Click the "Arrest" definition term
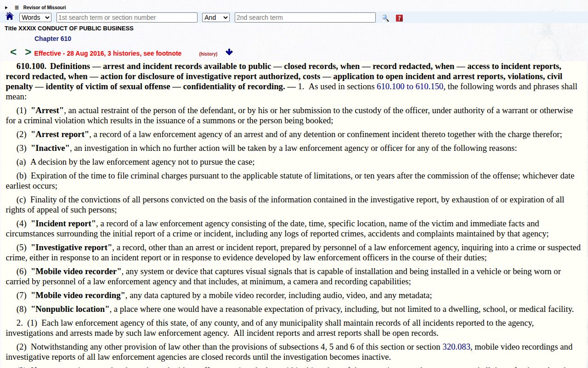 pos(47,110)
